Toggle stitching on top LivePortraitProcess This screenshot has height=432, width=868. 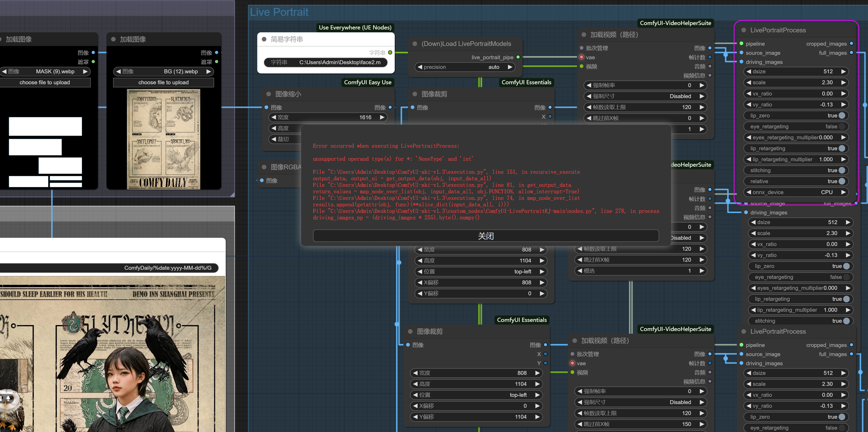click(796, 170)
